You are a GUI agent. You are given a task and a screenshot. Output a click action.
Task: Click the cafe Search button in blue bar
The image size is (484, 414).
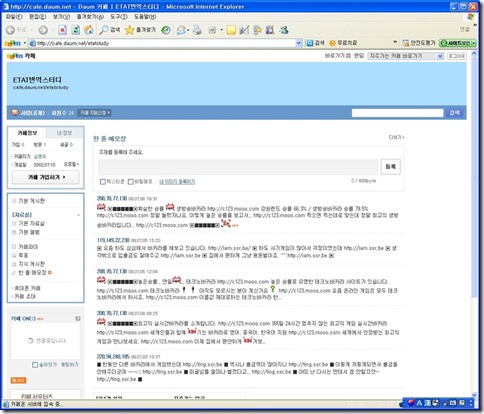[455, 113]
